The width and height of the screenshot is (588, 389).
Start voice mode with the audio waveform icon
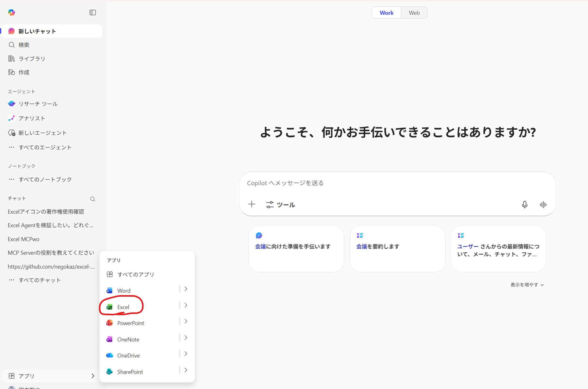pos(543,204)
